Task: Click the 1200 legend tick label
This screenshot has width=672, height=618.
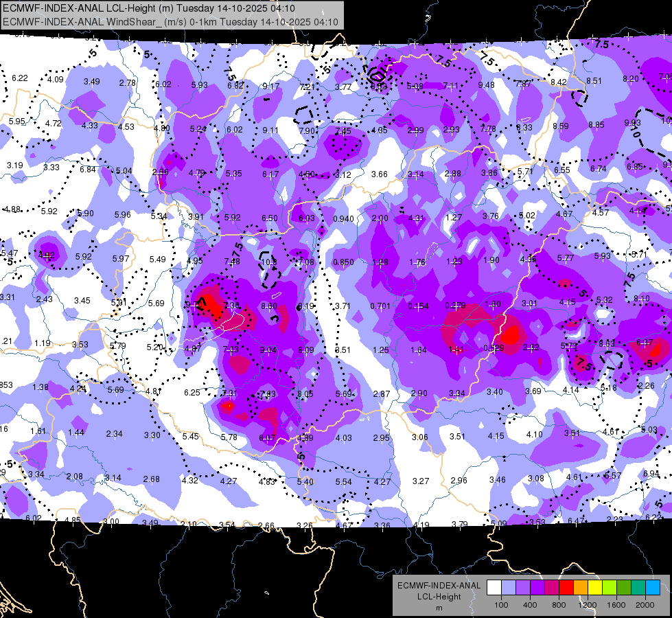Action: 587,605
